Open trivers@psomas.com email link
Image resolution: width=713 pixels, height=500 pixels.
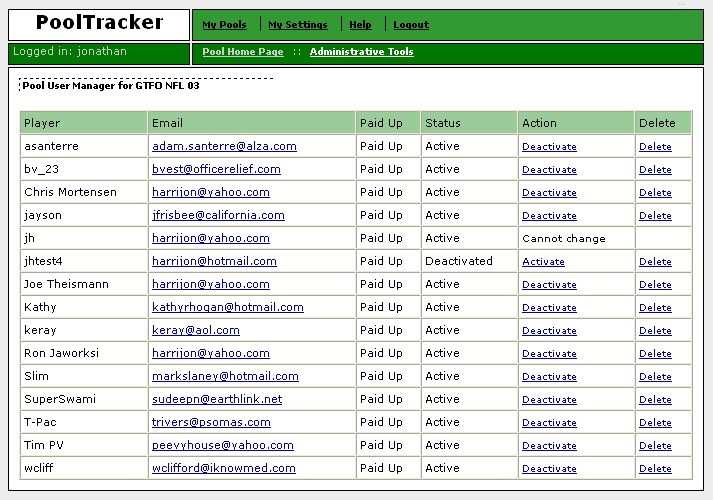click(x=211, y=422)
